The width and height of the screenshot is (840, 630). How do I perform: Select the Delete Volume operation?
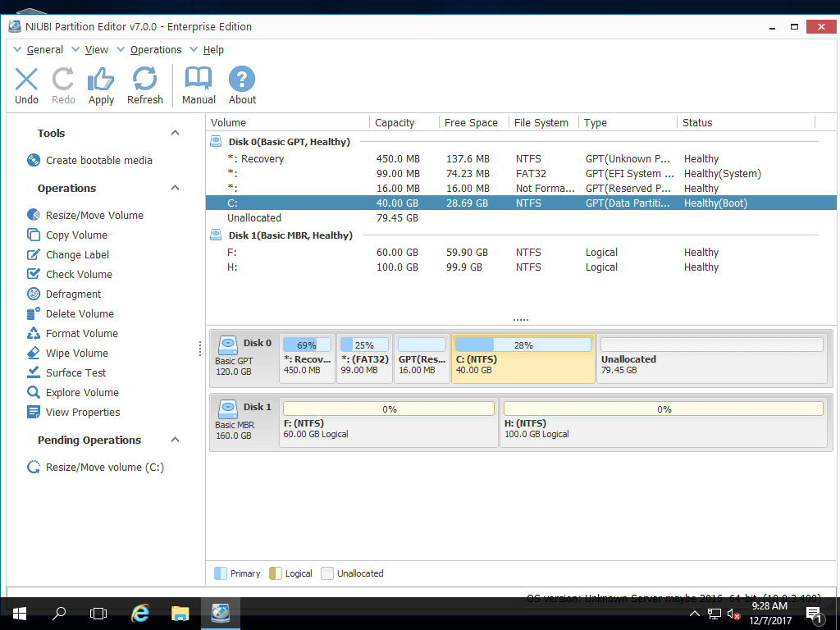click(x=80, y=313)
